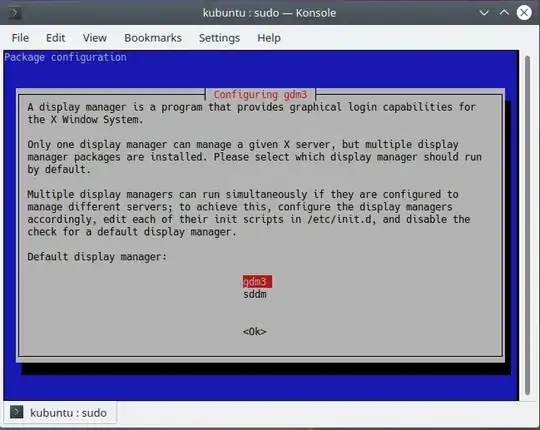The image size is (540, 430).
Task: Open the Edit menu
Action: [55, 38]
